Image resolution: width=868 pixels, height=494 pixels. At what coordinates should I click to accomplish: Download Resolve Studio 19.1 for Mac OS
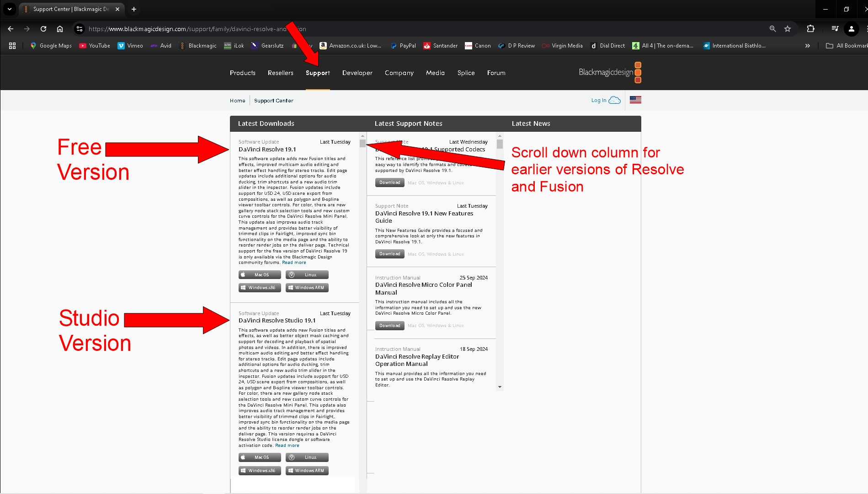coord(260,457)
